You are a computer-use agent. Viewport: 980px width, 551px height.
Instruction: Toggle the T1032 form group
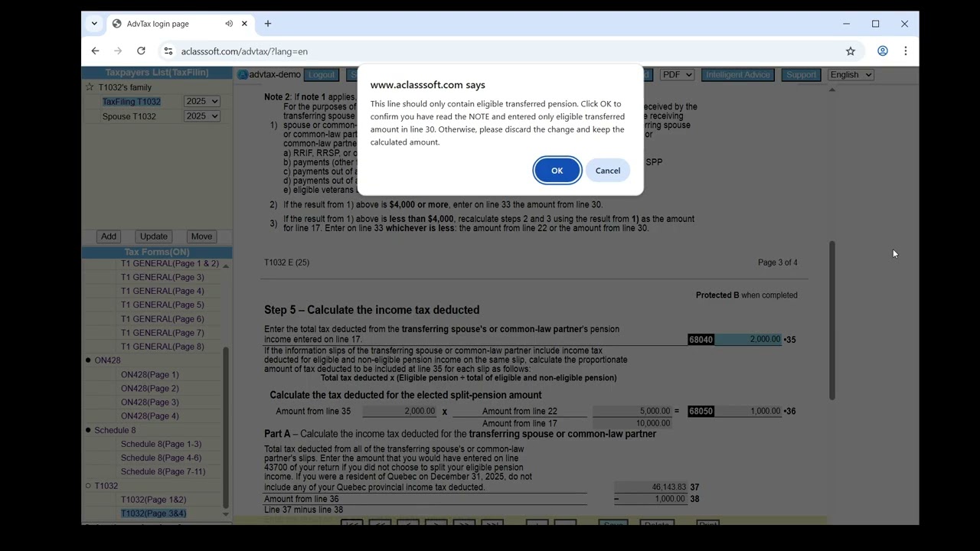point(88,486)
